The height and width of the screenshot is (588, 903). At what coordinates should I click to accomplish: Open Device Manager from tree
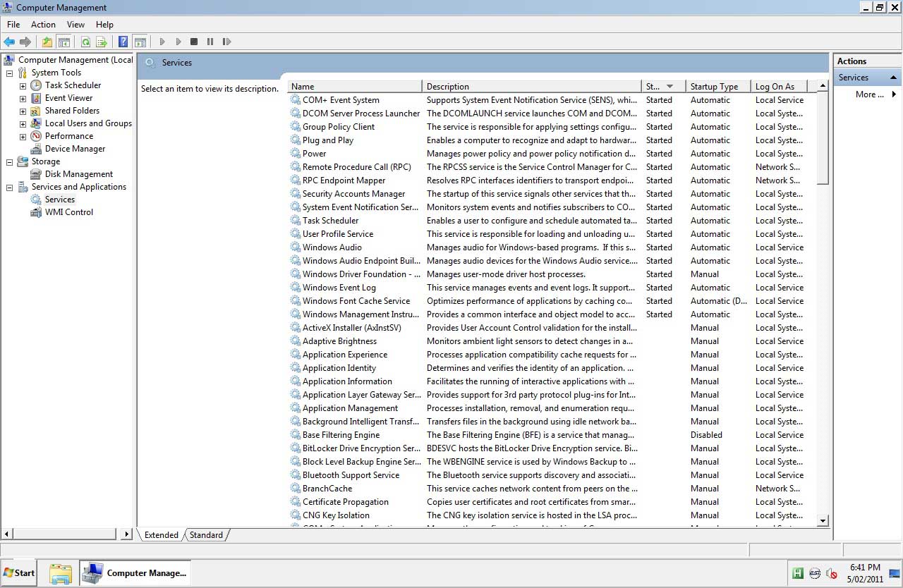click(75, 149)
